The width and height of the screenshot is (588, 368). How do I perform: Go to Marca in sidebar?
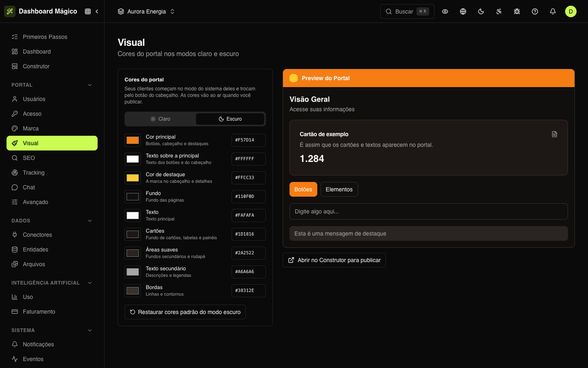pyautogui.click(x=52, y=128)
